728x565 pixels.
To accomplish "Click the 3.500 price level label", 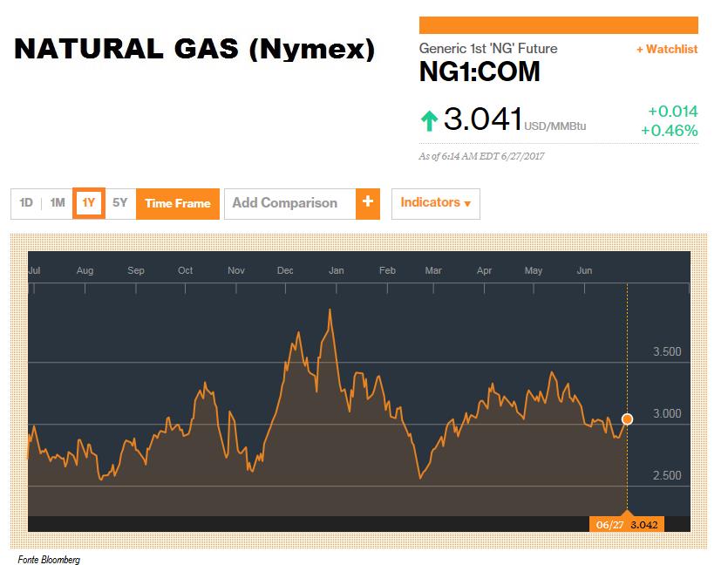I will [x=667, y=351].
